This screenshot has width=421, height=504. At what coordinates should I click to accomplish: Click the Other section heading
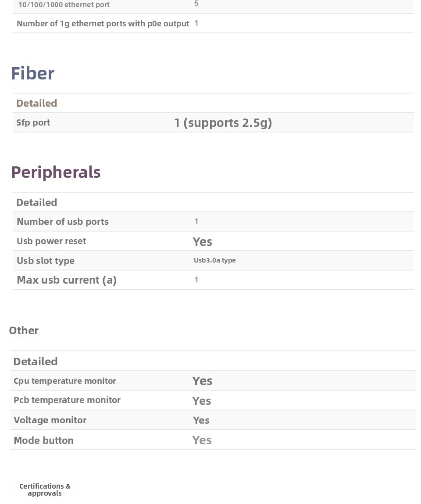point(24,331)
